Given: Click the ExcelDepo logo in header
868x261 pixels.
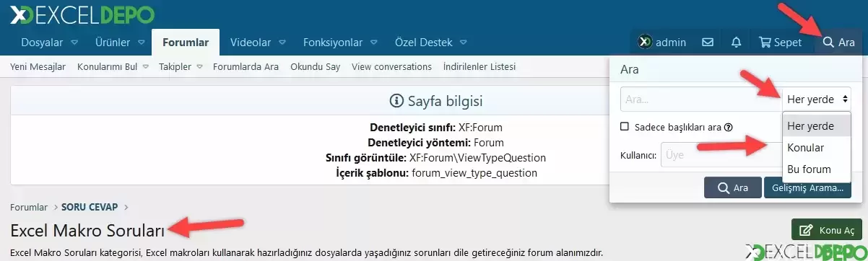Looking at the screenshot, I should [x=82, y=14].
